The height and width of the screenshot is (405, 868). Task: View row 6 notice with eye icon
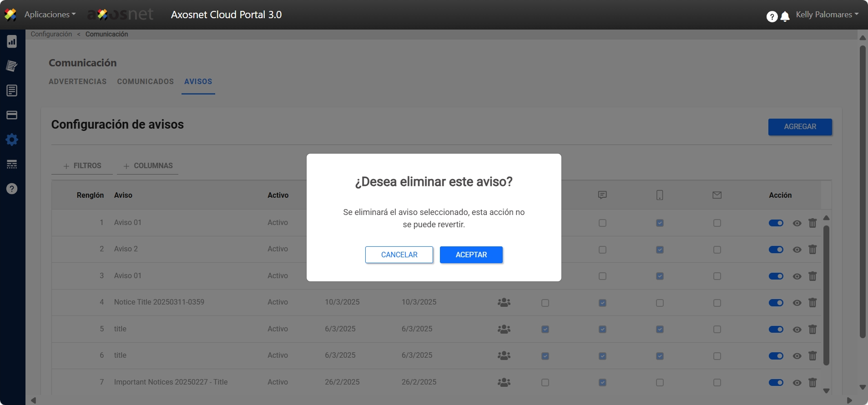pos(797,356)
